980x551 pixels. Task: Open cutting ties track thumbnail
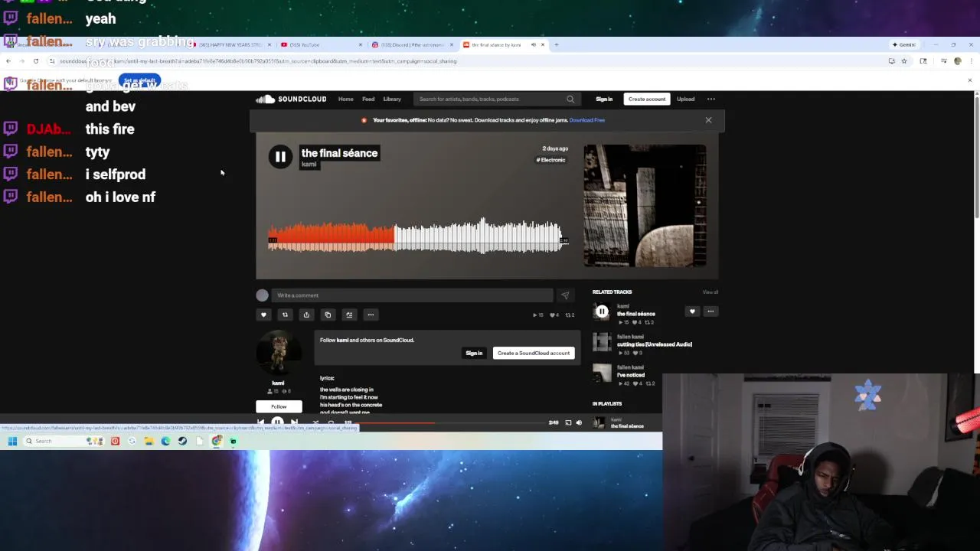[602, 342]
